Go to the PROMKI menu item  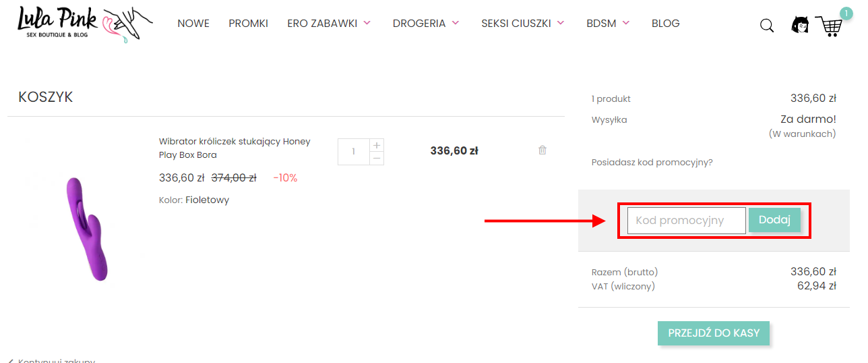248,23
